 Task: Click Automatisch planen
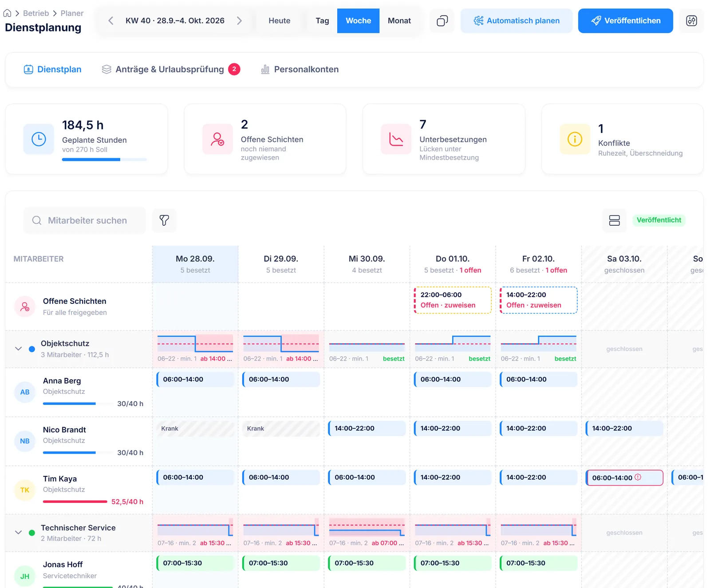[x=517, y=21]
